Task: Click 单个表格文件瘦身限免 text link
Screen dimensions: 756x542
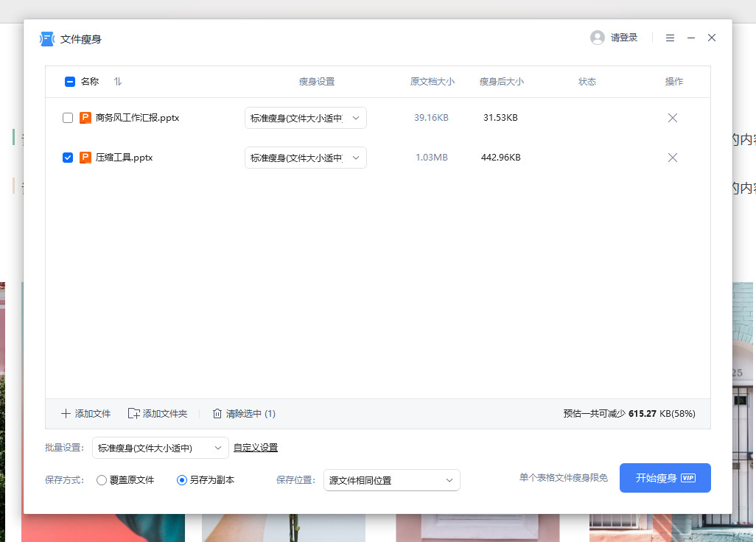Action: (563, 477)
